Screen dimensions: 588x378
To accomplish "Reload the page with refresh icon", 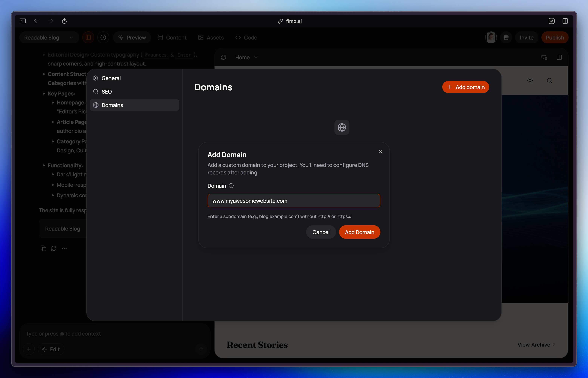I will [64, 21].
